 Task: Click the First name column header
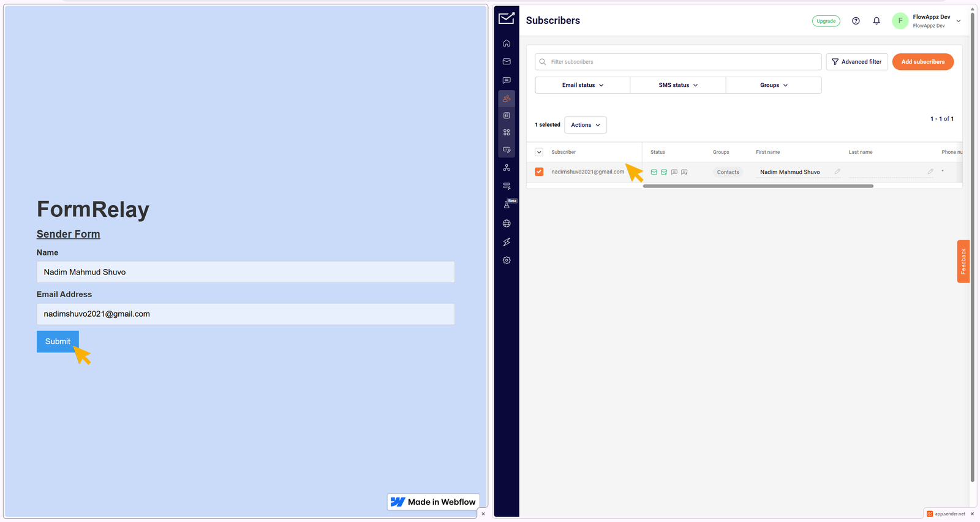tap(767, 152)
